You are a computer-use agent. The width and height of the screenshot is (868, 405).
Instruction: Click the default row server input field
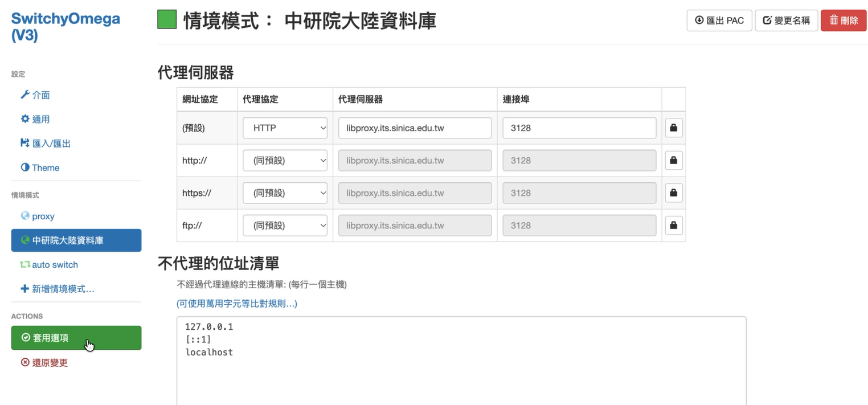coord(415,128)
